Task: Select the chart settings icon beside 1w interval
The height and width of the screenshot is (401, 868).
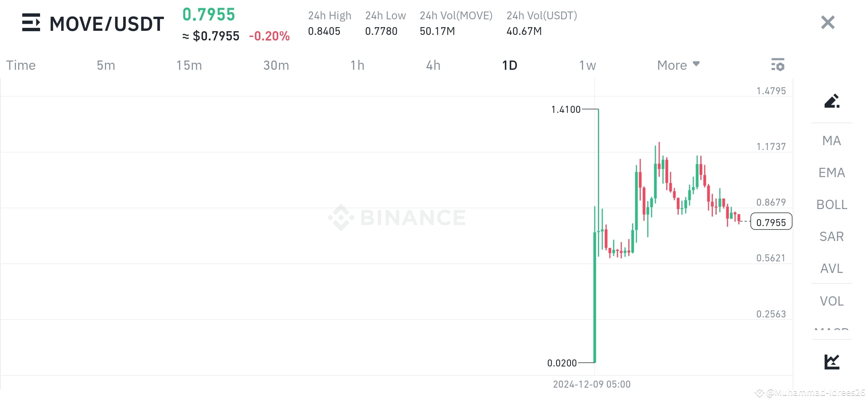Action: click(x=778, y=65)
